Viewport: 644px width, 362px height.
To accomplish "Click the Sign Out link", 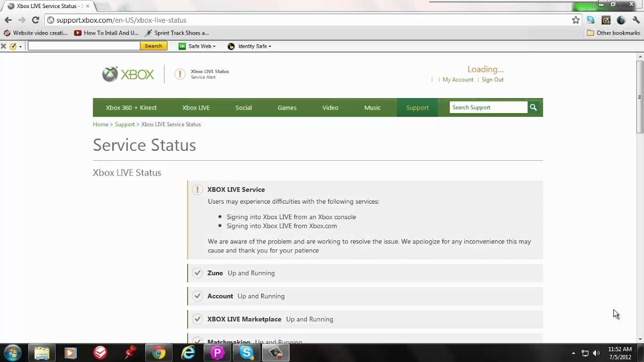I will point(493,79).
